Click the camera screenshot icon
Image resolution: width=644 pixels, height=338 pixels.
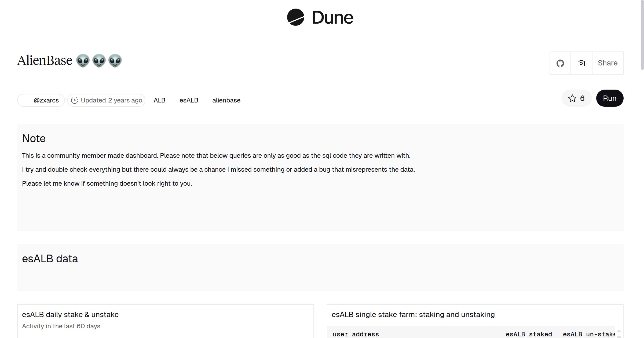581,63
